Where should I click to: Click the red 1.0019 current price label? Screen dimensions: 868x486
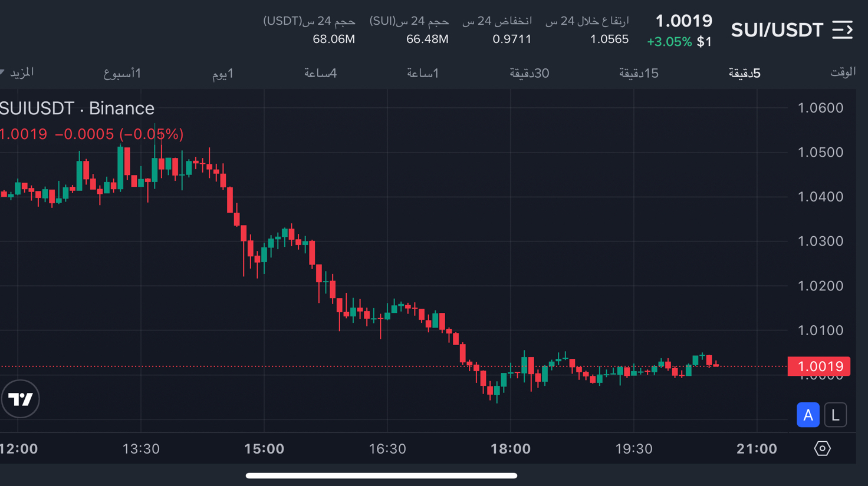[x=819, y=366]
